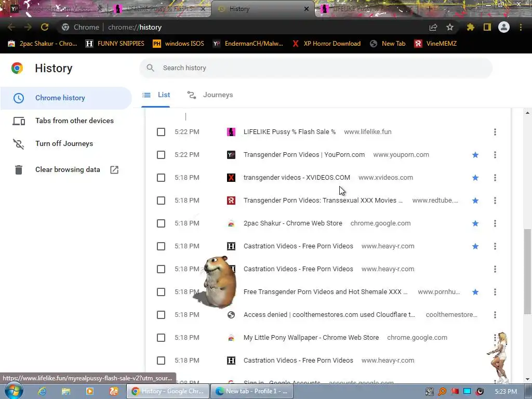Open the three-dot menu on the starred heavy-r.com row

coord(495,246)
